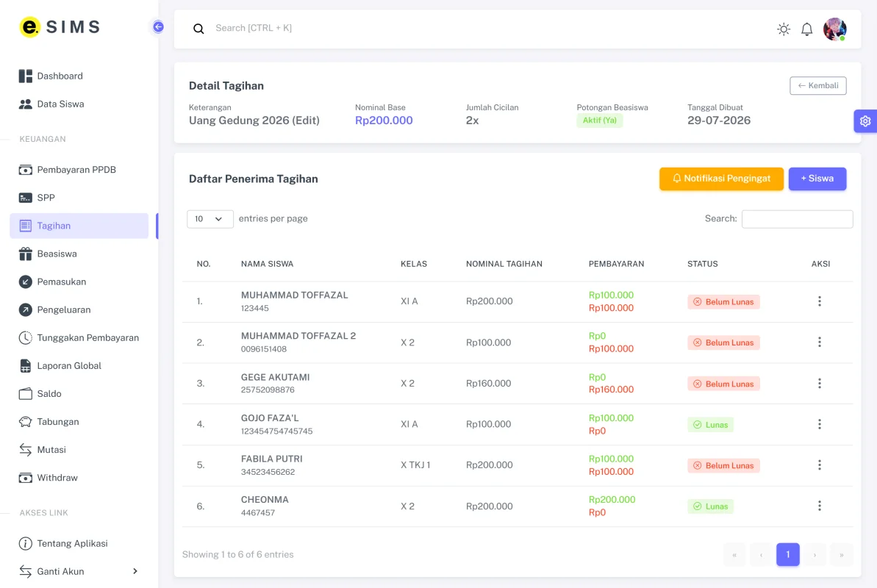877x588 pixels.
Task: Open row actions for MUHAMMAD TOFFAZAL 2
Action: [820, 343]
